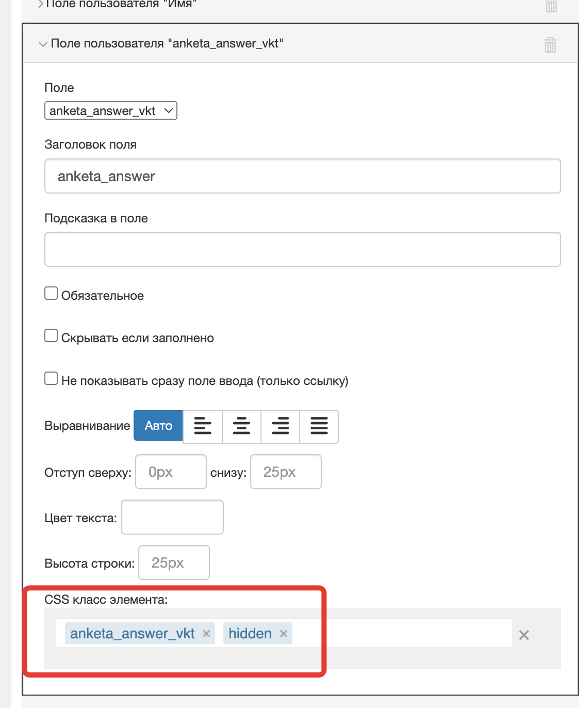The width and height of the screenshot is (588, 708).
Task: Click the "Заголовок поля" input field
Action: point(302,176)
